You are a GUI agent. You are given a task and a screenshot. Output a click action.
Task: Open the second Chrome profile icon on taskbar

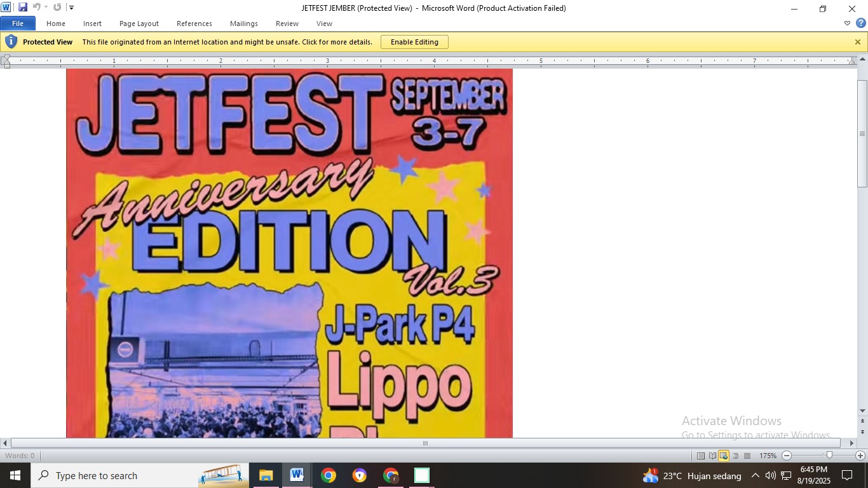click(391, 475)
